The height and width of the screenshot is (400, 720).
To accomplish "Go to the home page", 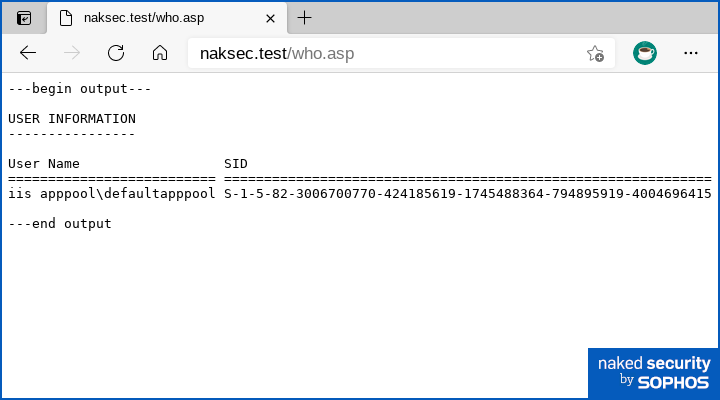I will (160, 54).
